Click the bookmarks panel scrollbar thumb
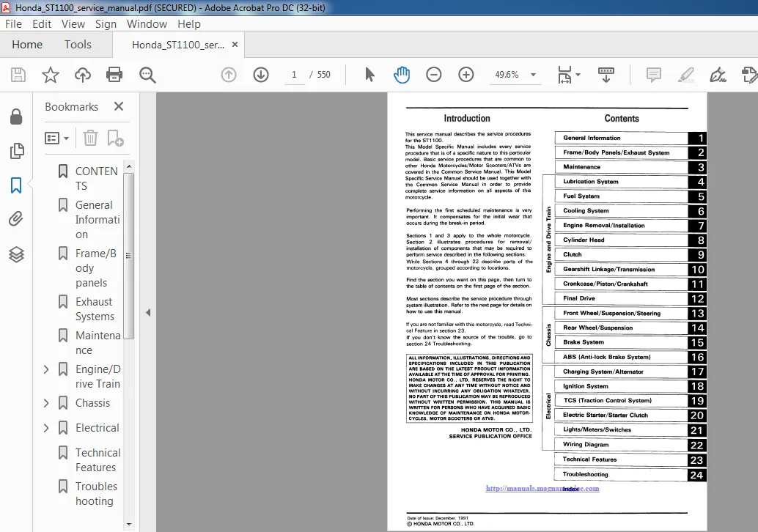 click(128, 256)
